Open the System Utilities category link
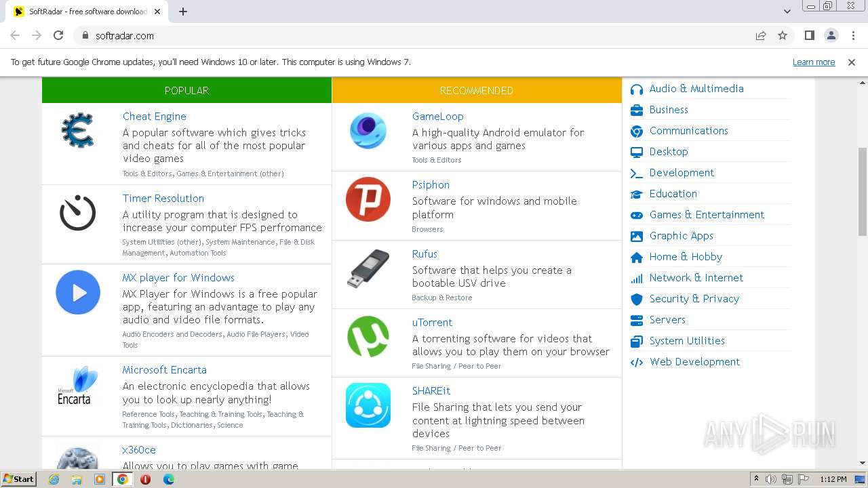 click(x=687, y=341)
